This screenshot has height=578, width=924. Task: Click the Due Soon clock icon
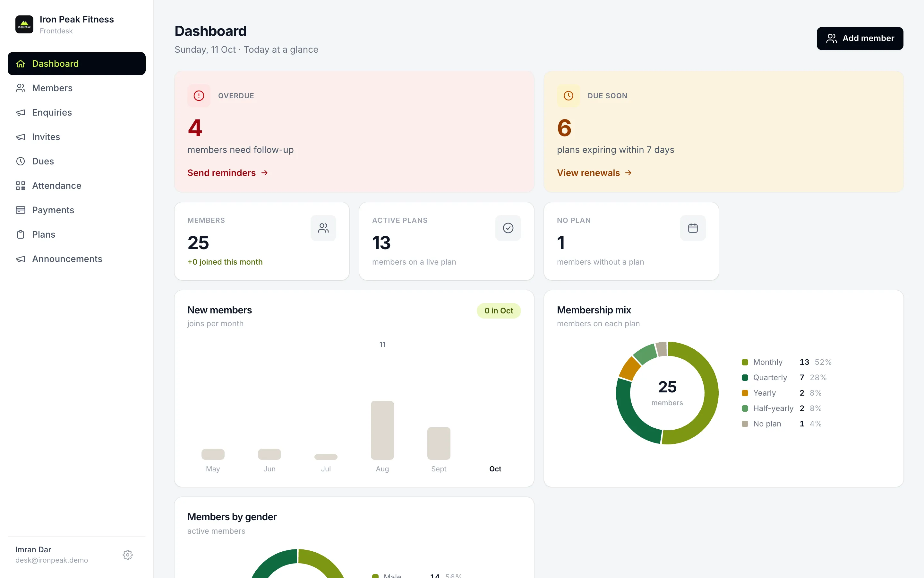568,96
